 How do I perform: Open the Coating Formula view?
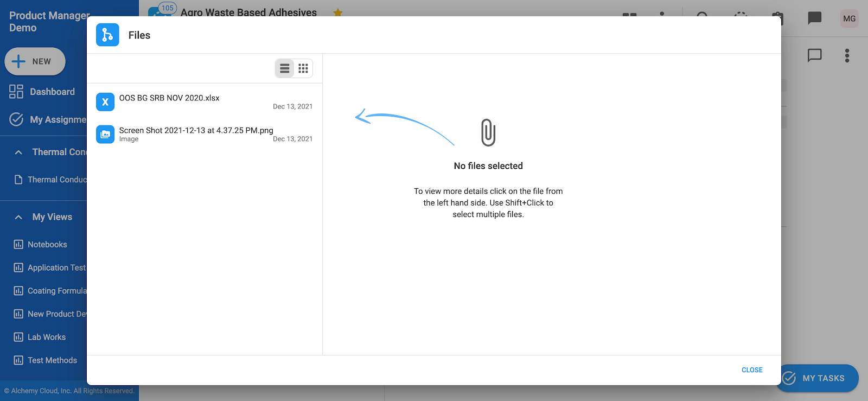[57, 291]
